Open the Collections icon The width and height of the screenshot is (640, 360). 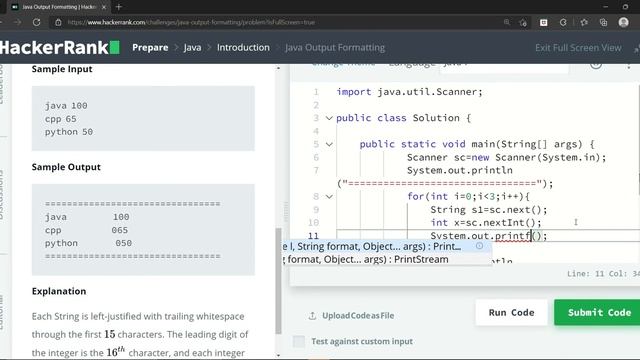point(604,22)
